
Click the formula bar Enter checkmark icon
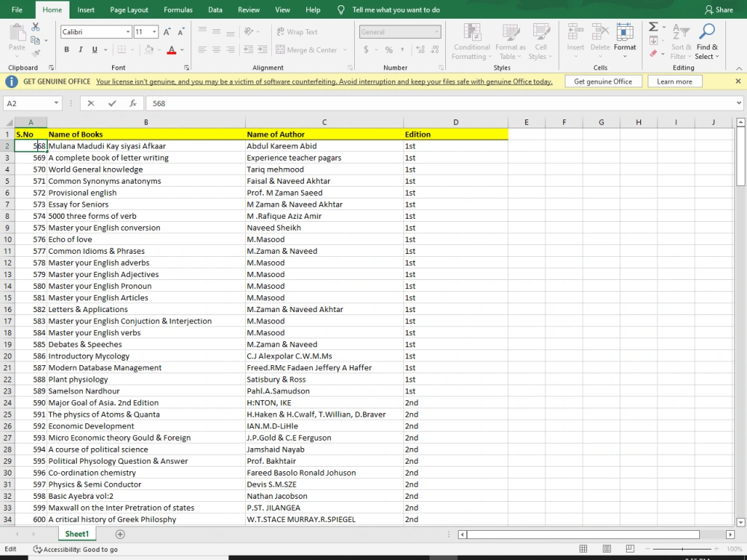112,103
